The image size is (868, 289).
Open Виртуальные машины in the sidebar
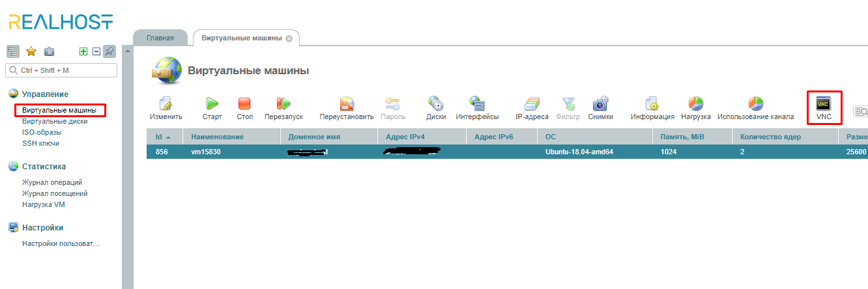coord(59,111)
